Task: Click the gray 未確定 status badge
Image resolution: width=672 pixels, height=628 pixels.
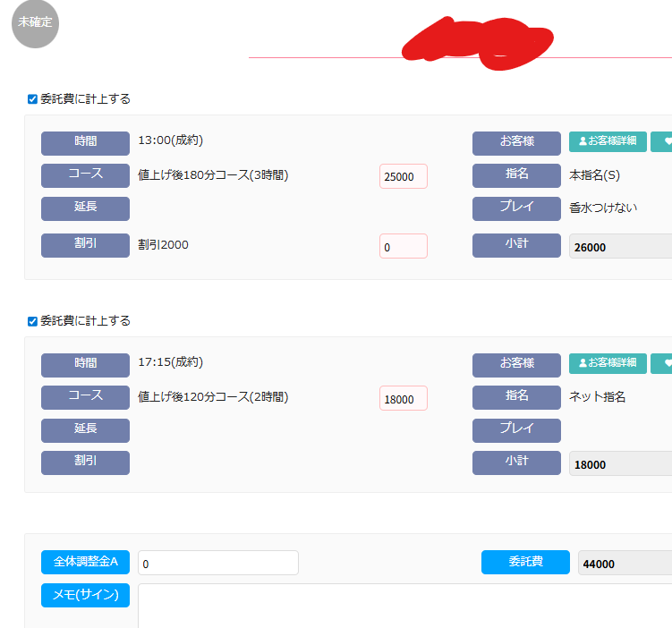Action: (x=35, y=23)
